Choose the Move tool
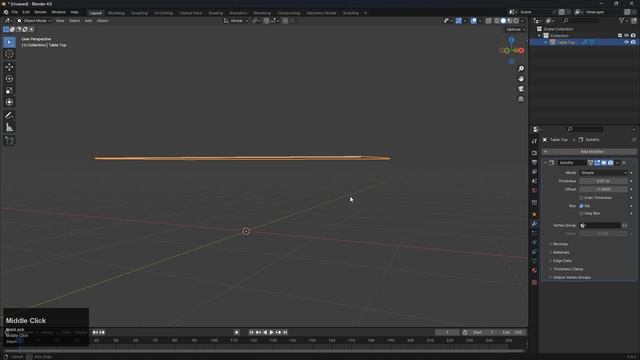 pos(9,67)
